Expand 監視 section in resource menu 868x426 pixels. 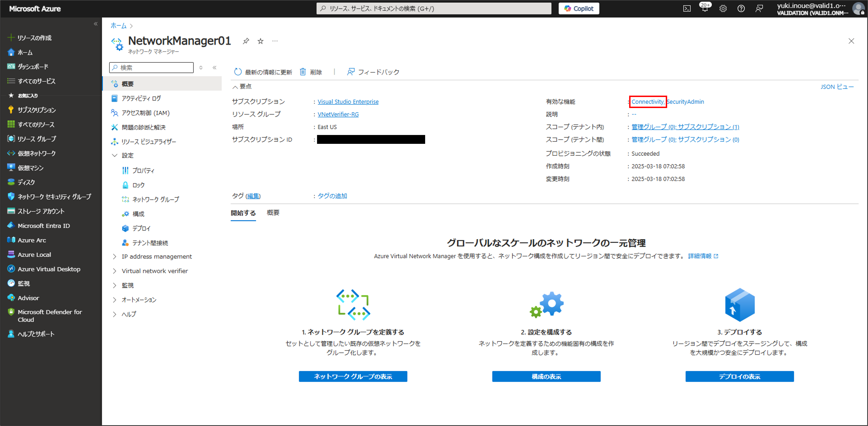click(x=123, y=285)
